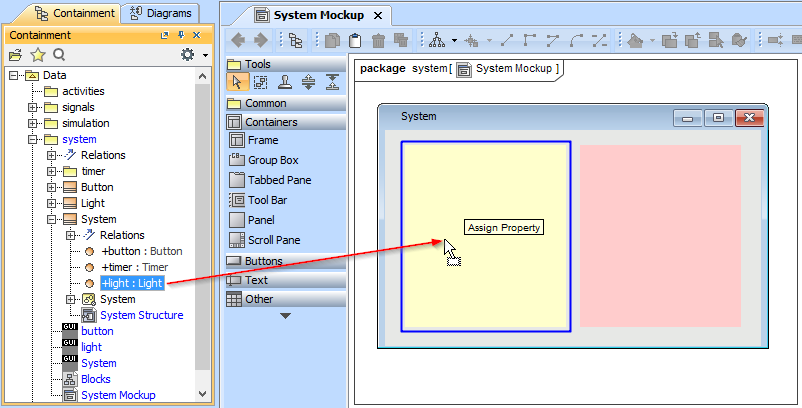Click the rectilinear path style icon
This screenshot has width=802, height=408.
pyautogui.click(x=530, y=40)
